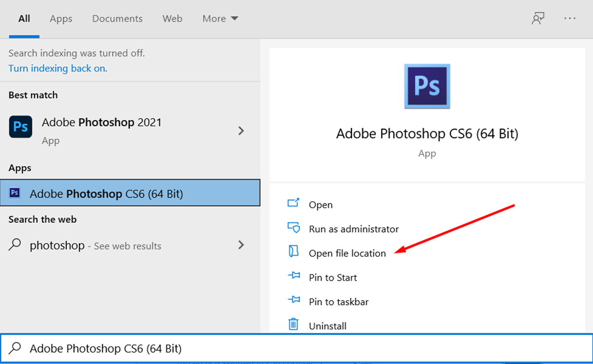
Task: Click the Adobe Photoshop 2021 app icon
Action: click(20, 127)
